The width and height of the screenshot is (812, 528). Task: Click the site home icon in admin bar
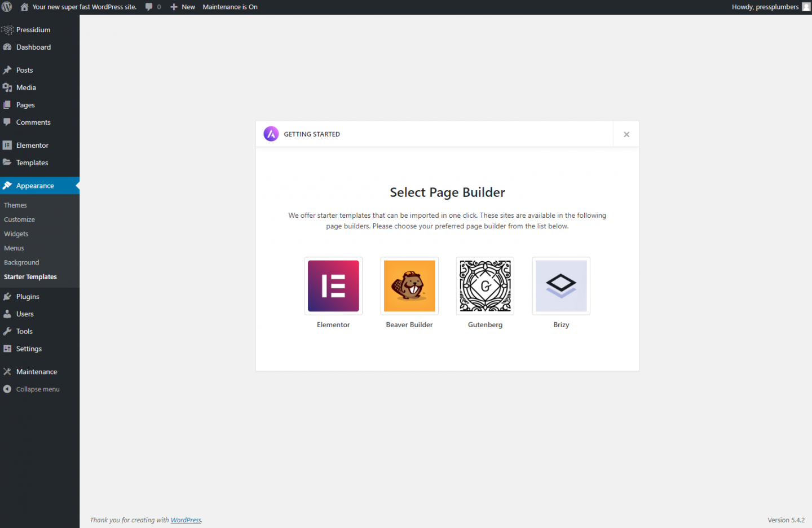click(25, 7)
